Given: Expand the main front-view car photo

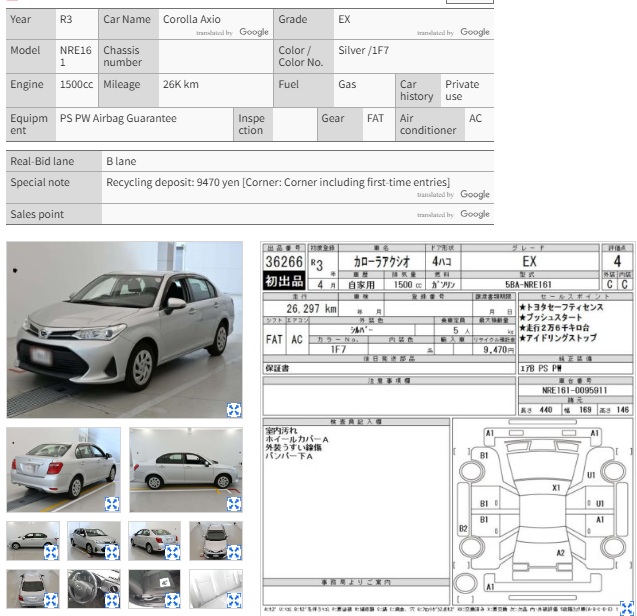Looking at the screenshot, I should click(x=234, y=410).
